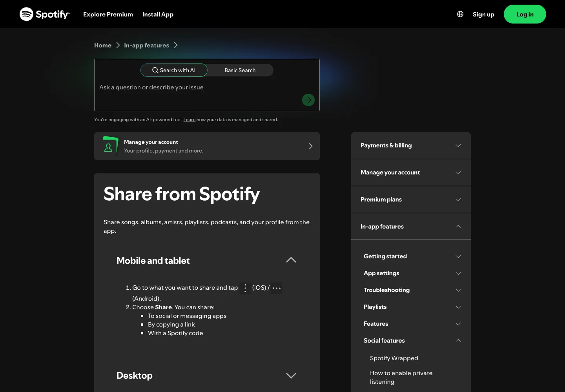The height and width of the screenshot is (392, 565).
Task: Open the Learn data management link
Action: pos(190,120)
